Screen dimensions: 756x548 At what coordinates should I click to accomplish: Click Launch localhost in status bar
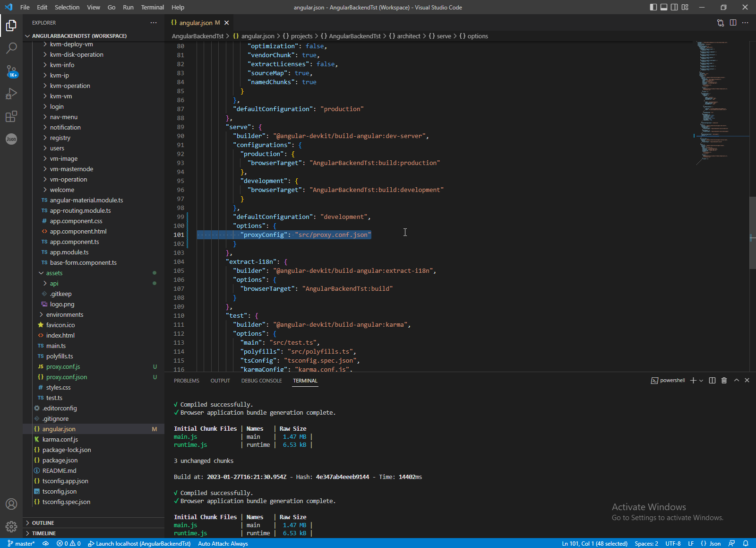coord(139,543)
